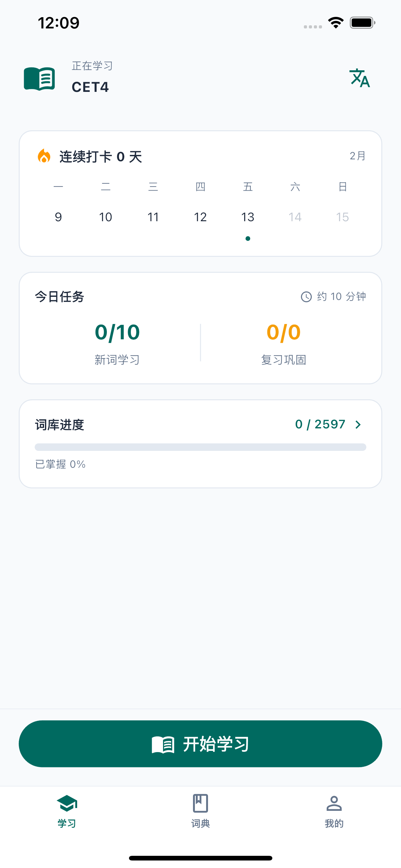Screen dimensions: 401x868
Task: Tap the dictionary bookmark icon
Action: coord(200,803)
